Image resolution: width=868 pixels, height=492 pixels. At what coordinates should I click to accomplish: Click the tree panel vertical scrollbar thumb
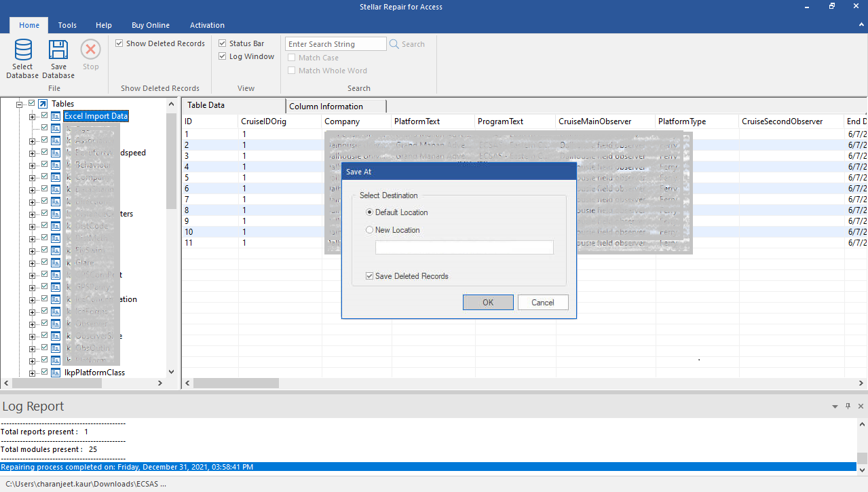[x=171, y=162]
